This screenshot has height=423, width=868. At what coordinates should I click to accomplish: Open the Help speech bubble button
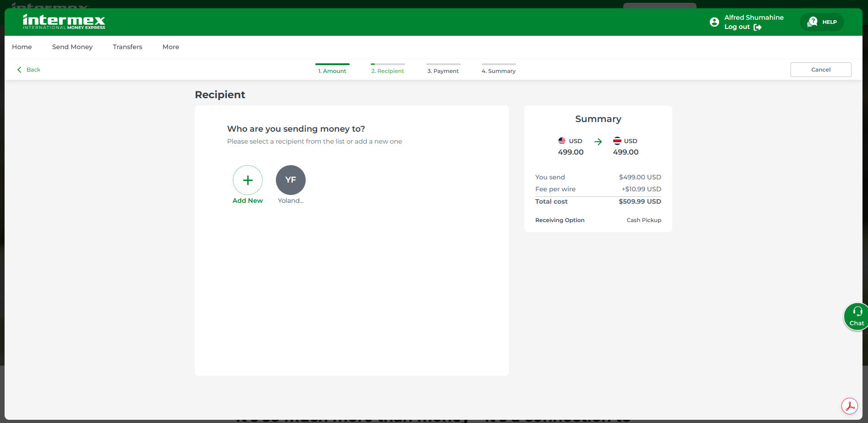(822, 22)
